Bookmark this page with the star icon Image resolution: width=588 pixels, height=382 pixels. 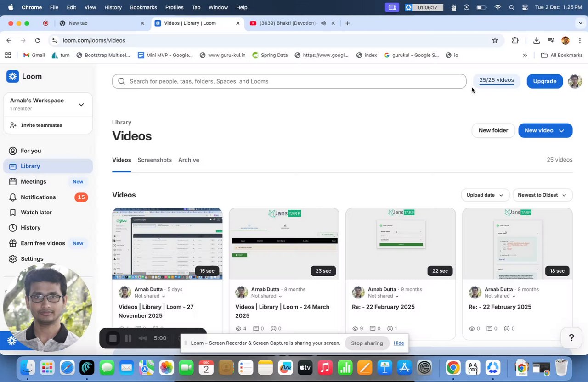coord(495,40)
